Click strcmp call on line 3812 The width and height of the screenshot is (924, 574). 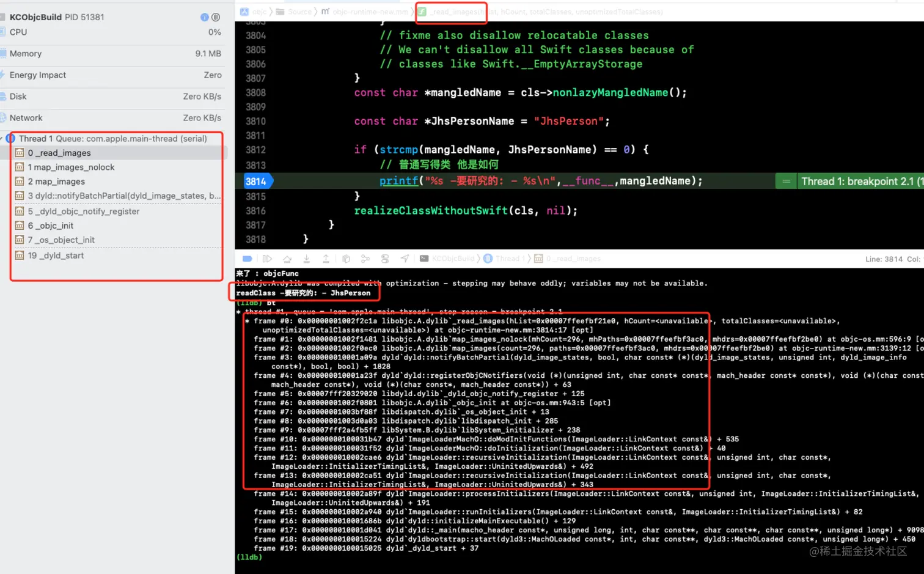[398, 149]
